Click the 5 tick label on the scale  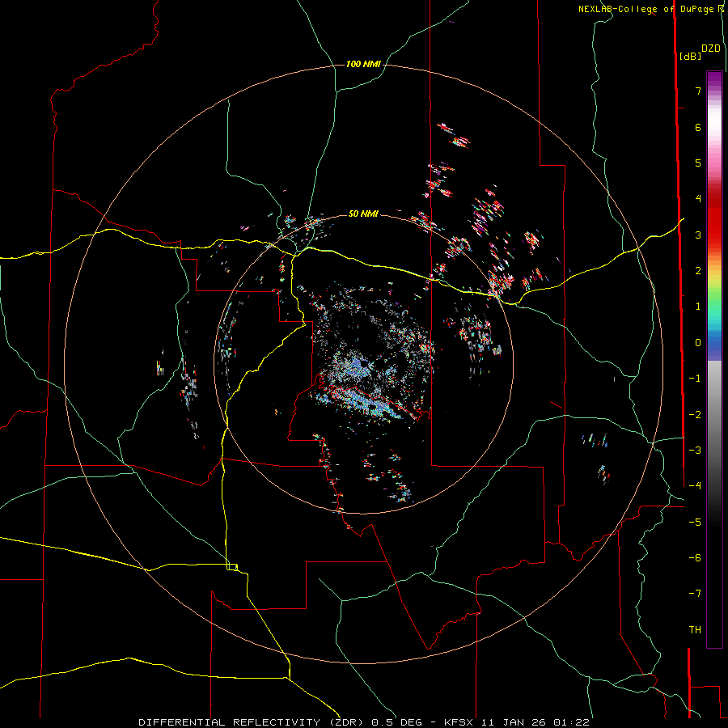pyautogui.click(x=698, y=163)
